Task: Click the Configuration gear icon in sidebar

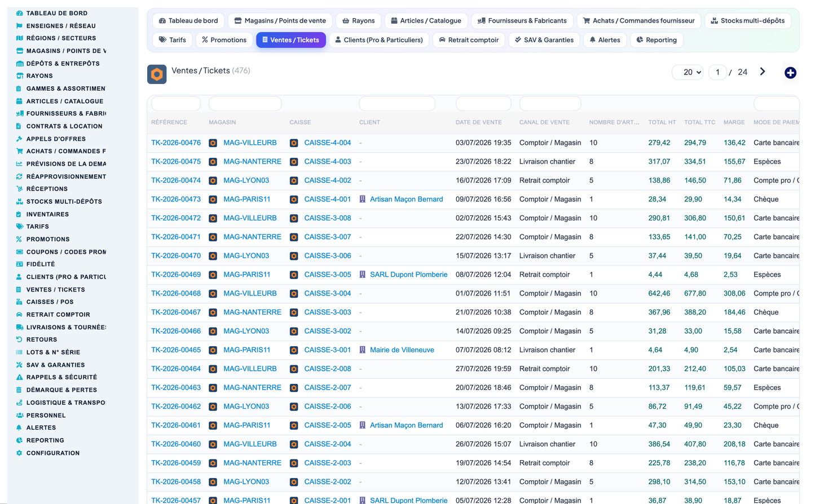Action: (x=19, y=453)
